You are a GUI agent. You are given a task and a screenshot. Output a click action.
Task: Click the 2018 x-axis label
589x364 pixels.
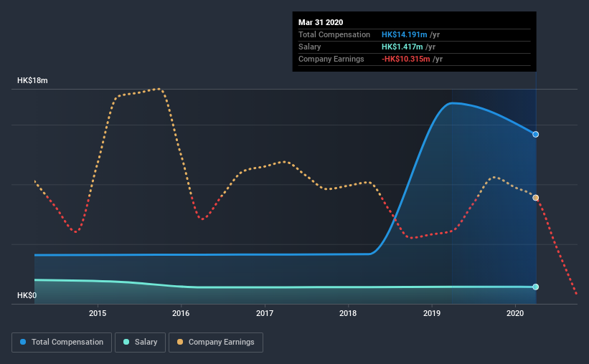tap(348, 313)
